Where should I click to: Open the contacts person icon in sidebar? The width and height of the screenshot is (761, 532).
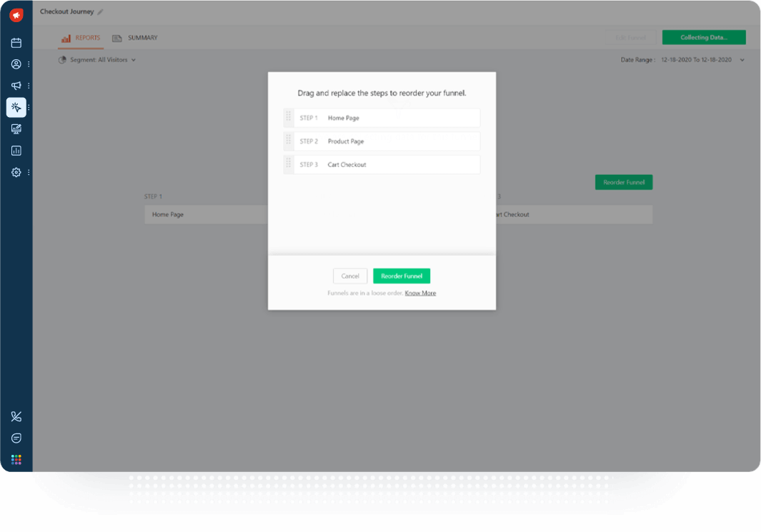[x=16, y=64]
